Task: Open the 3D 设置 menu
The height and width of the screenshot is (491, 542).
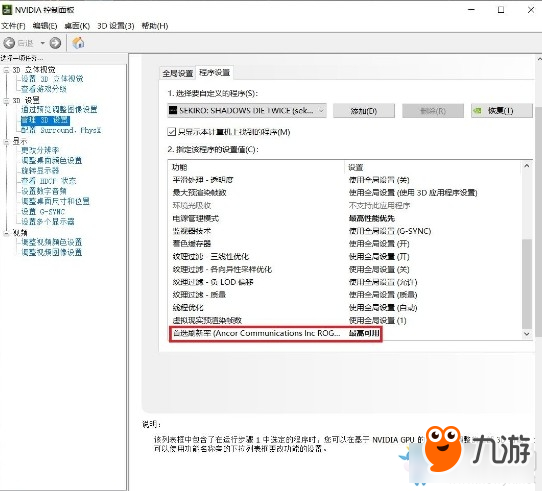Action: pyautogui.click(x=115, y=26)
